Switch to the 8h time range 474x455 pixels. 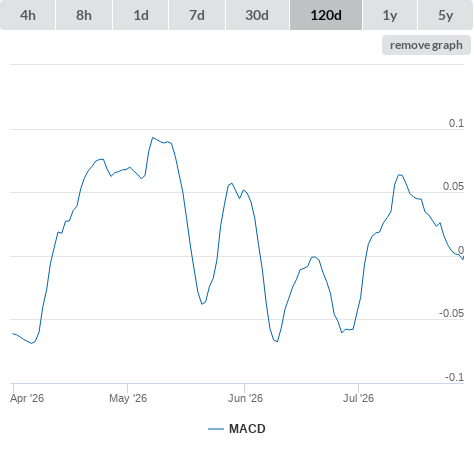click(84, 15)
